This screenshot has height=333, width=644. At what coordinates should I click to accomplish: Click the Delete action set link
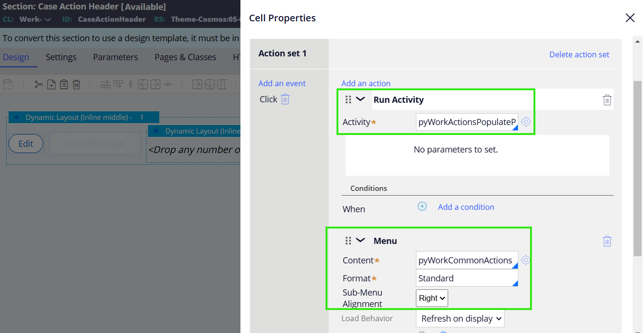coord(579,54)
